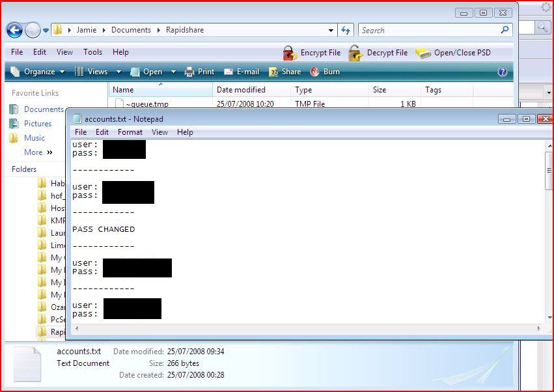Expand More favorite links chevron
554x392 pixels.
point(49,152)
